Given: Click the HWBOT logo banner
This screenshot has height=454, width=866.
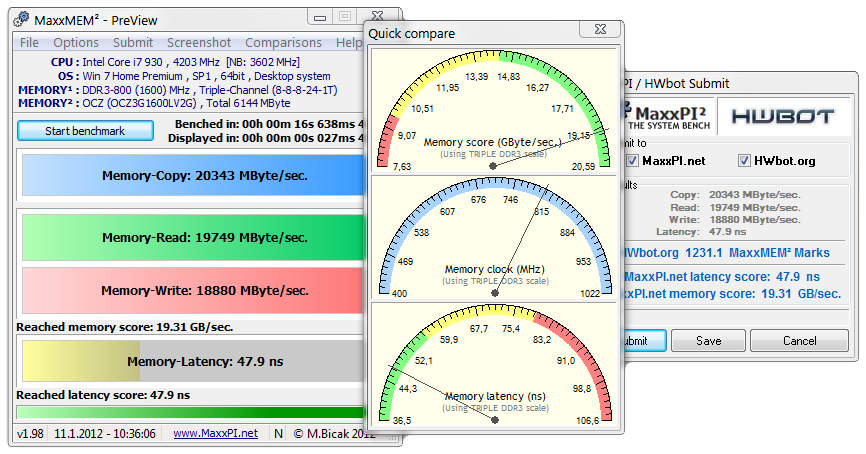Looking at the screenshot, I should coord(783,117).
